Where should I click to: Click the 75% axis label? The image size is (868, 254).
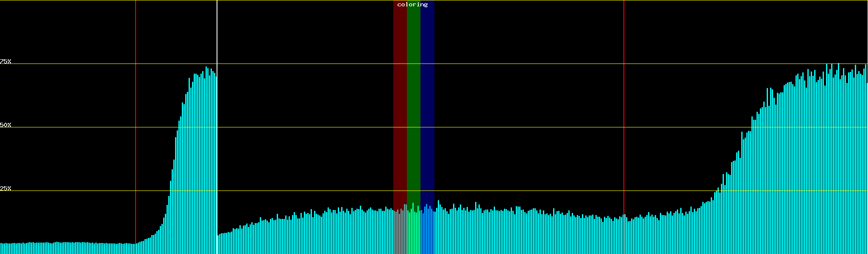pos(6,61)
